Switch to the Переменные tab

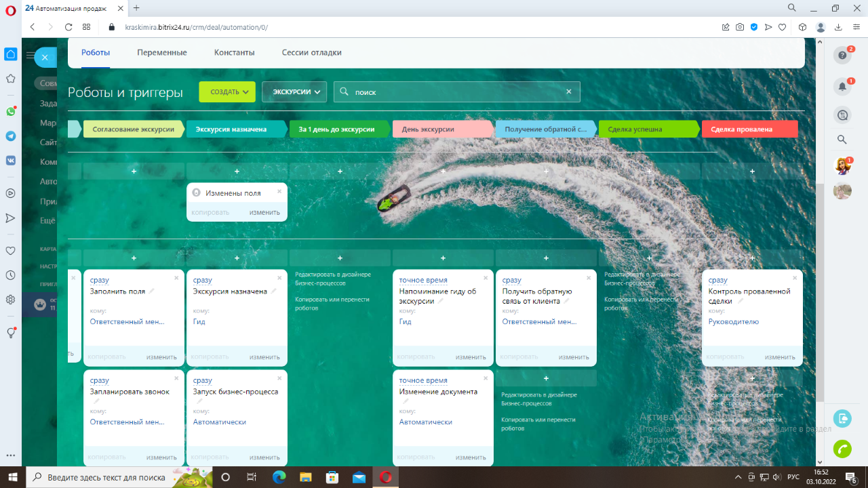coord(162,52)
